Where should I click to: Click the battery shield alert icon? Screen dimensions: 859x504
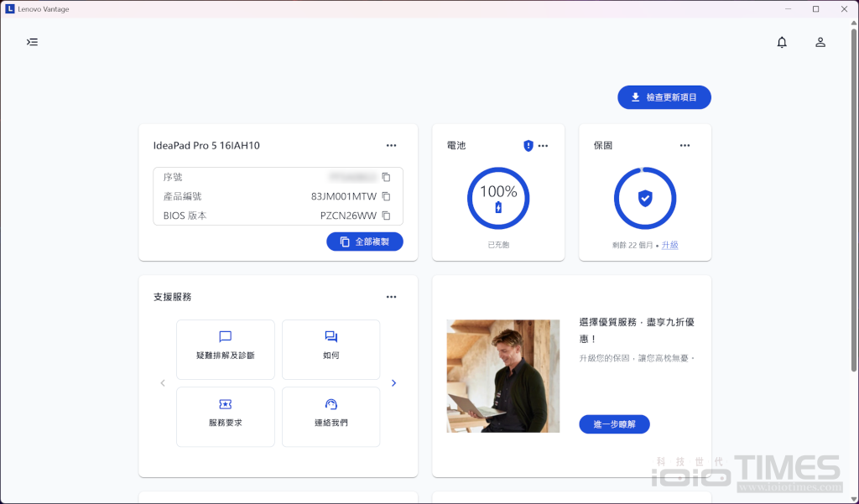528,145
